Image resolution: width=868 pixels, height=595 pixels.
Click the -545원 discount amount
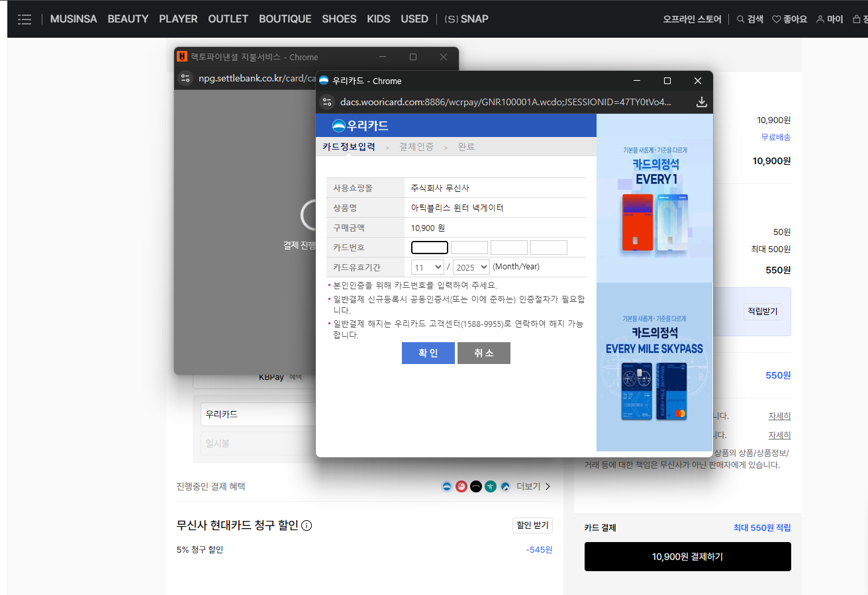coord(539,549)
